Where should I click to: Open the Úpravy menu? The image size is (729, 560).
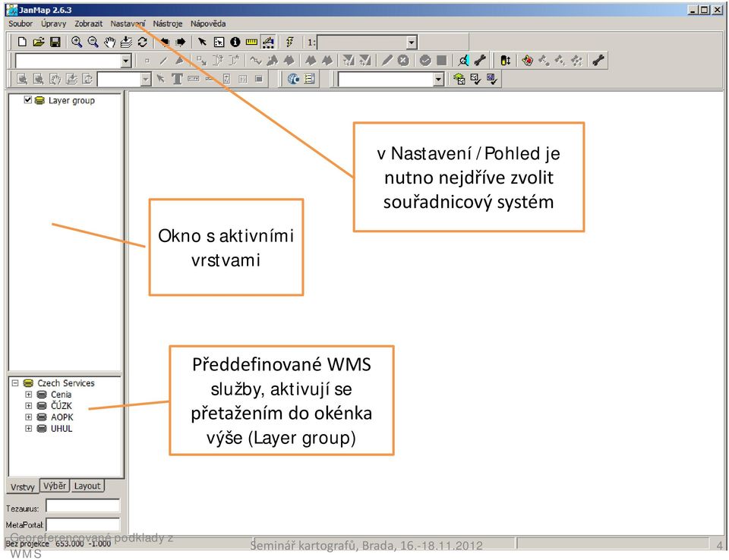pyautogui.click(x=53, y=24)
